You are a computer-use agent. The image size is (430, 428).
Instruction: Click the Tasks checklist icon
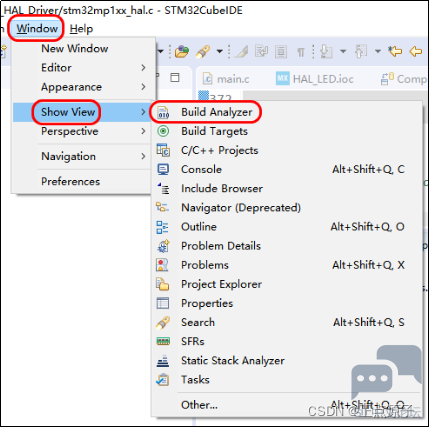[163, 380]
